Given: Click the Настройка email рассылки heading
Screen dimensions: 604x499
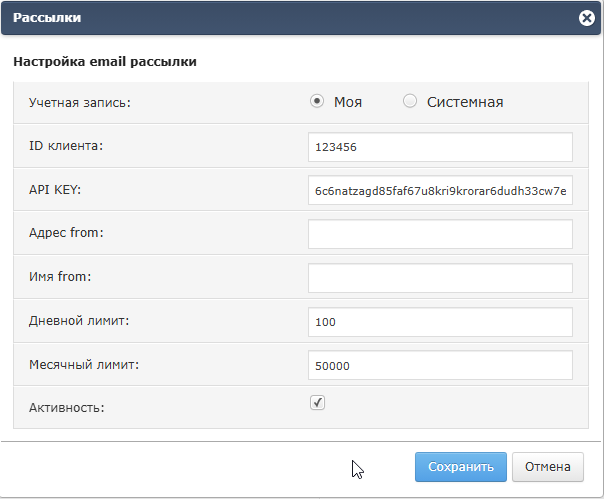Looking at the screenshot, I should [104, 62].
